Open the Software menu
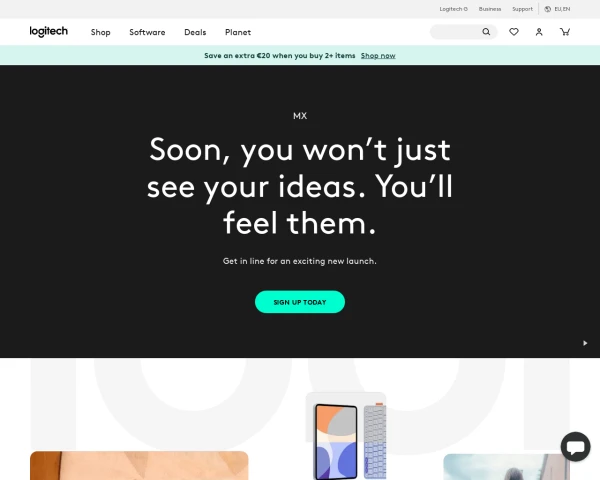This screenshot has height=480, width=600. [x=147, y=32]
